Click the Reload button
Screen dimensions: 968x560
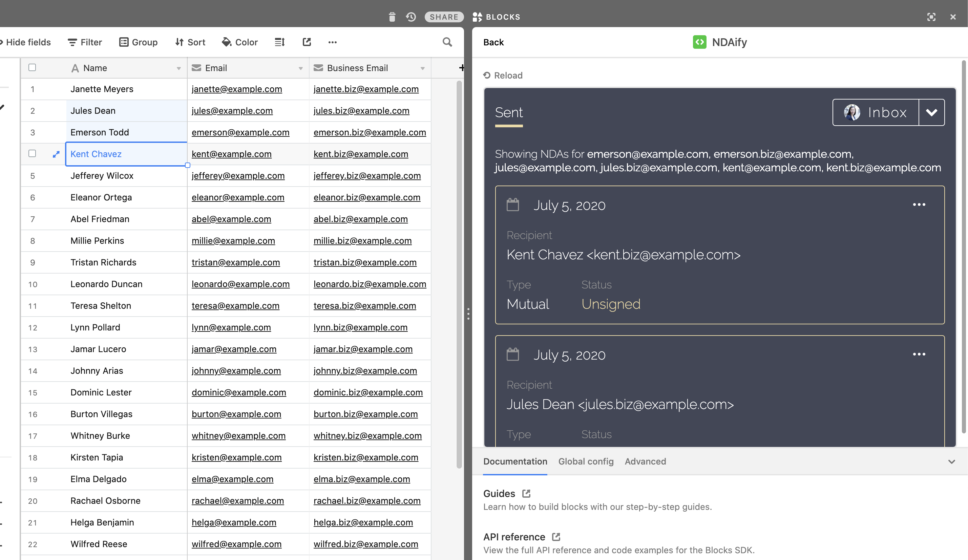[503, 75]
